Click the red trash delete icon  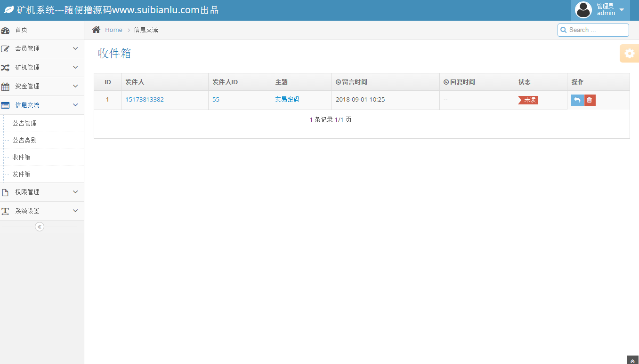pyautogui.click(x=590, y=100)
